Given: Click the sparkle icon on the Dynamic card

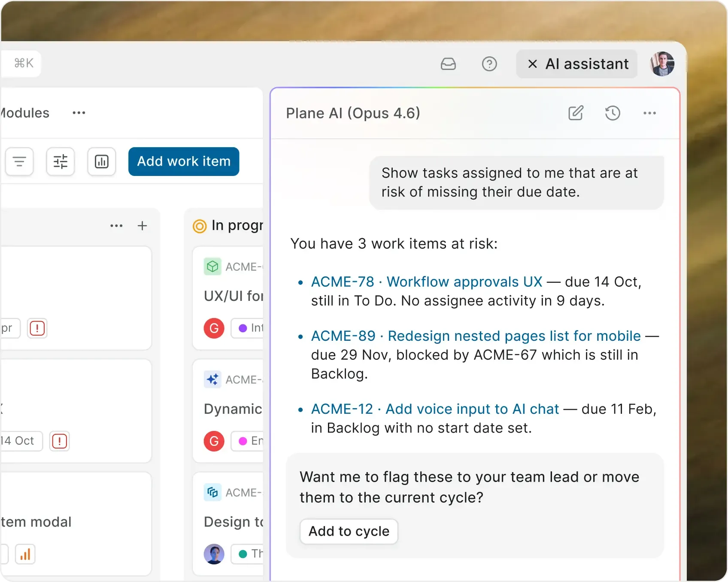Looking at the screenshot, I should [x=212, y=379].
